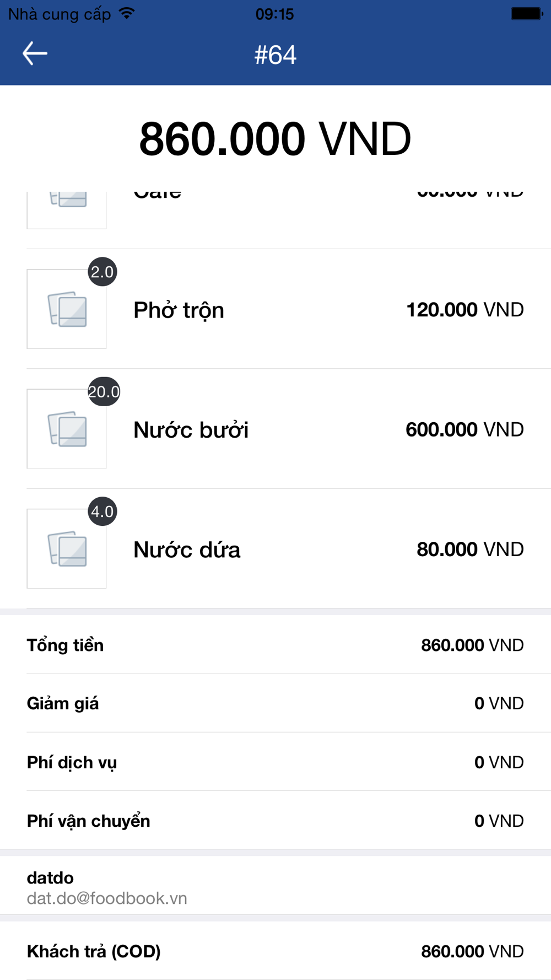Tap the Nước bưởi placeholder image
The width and height of the screenshot is (551, 980).
click(67, 429)
